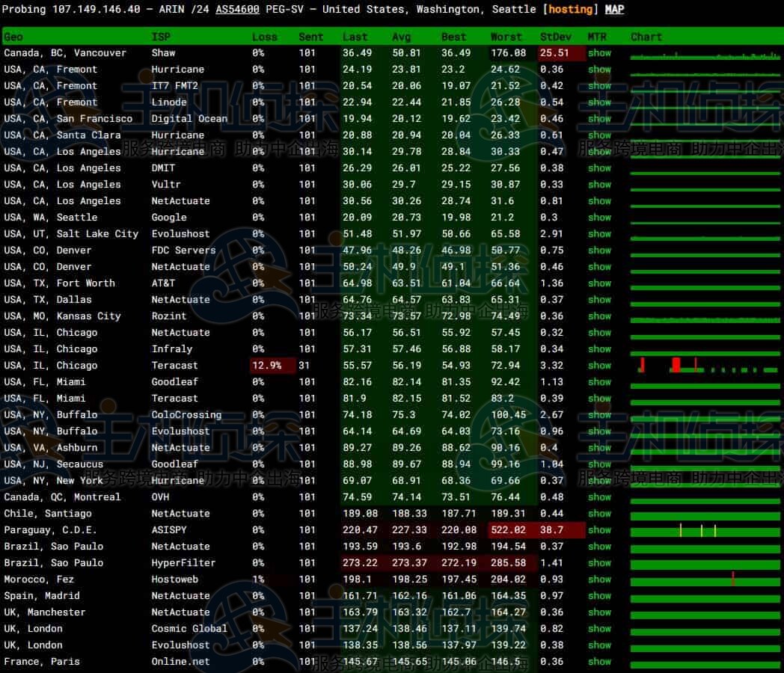This screenshot has height=673, width=784.
Task: Click the 522.02 worst latency cell
Action: tap(507, 530)
